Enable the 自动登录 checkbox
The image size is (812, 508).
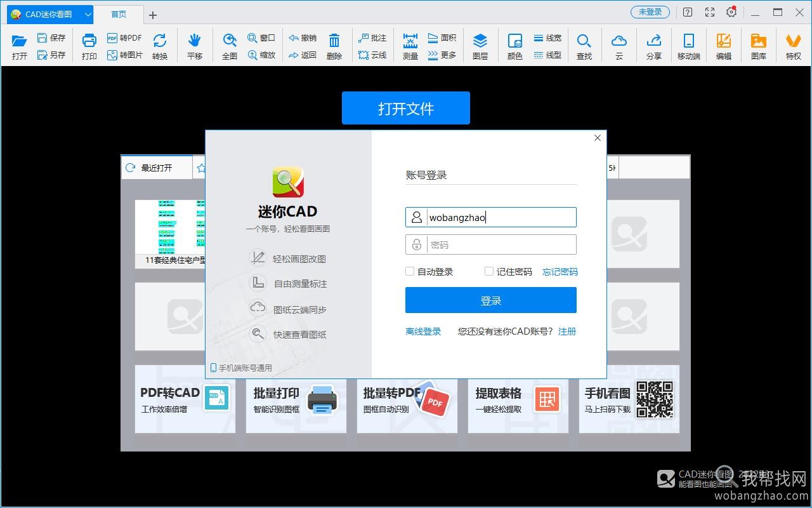point(410,271)
